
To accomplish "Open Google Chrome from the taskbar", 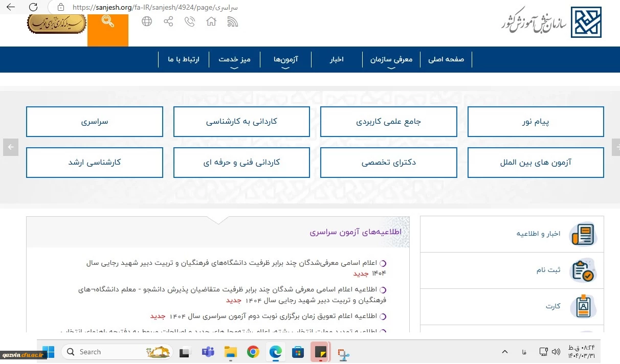I will tap(253, 352).
